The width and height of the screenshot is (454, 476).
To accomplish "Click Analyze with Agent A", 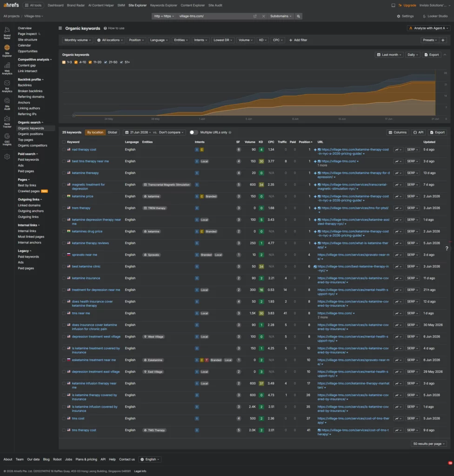I will point(428,28).
